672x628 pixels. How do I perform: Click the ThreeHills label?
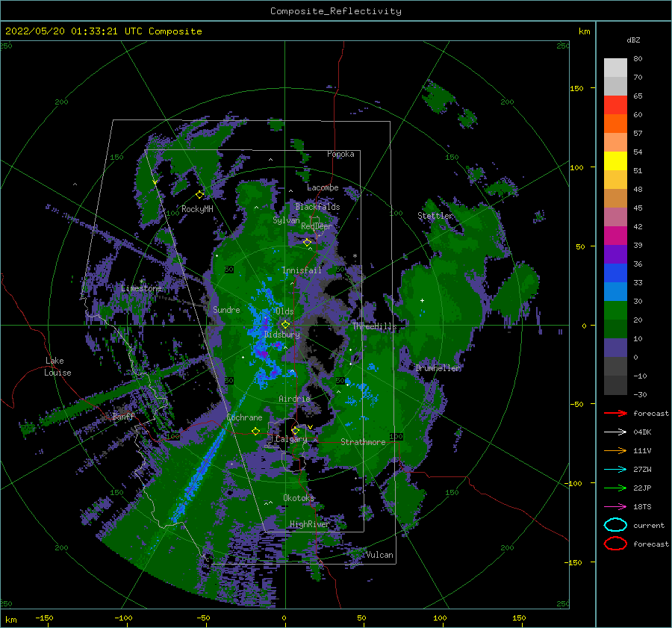(375, 326)
